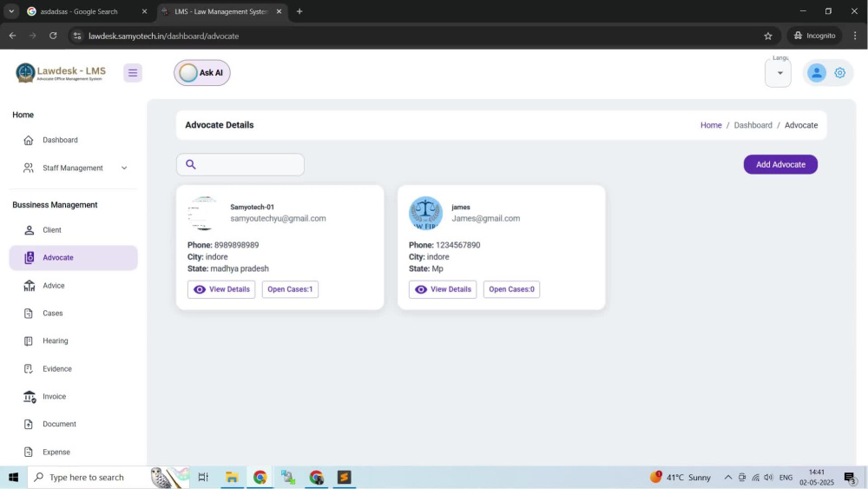Click the Lawdesk - LMS logo

click(61, 73)
